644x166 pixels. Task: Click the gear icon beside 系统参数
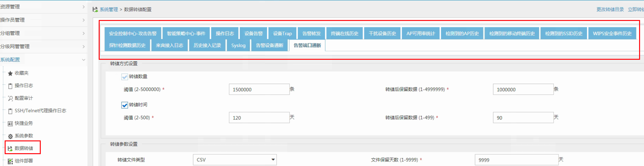(10, 136)
